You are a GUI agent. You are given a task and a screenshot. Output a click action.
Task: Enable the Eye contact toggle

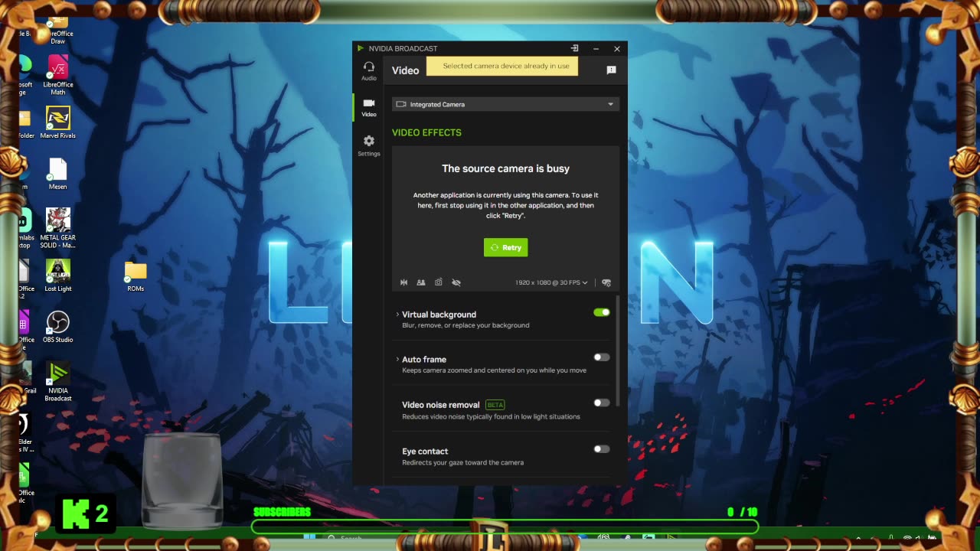click(602, 449)
